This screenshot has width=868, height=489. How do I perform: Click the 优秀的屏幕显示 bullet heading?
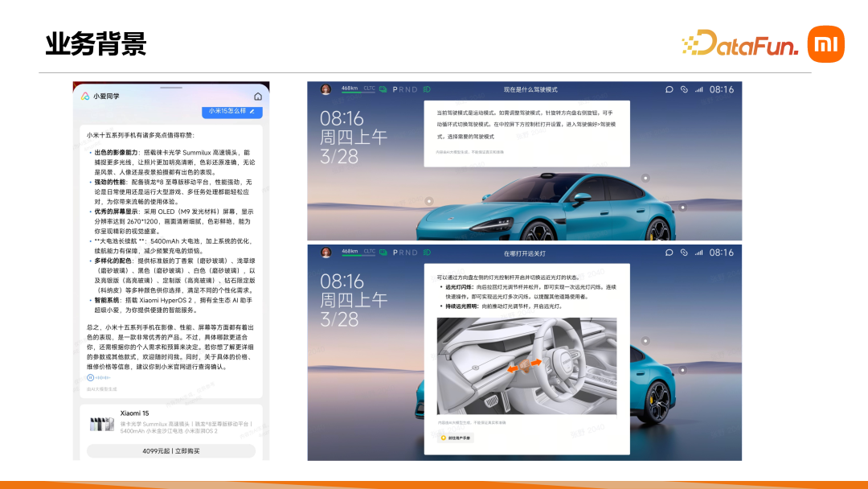(117, 212)
